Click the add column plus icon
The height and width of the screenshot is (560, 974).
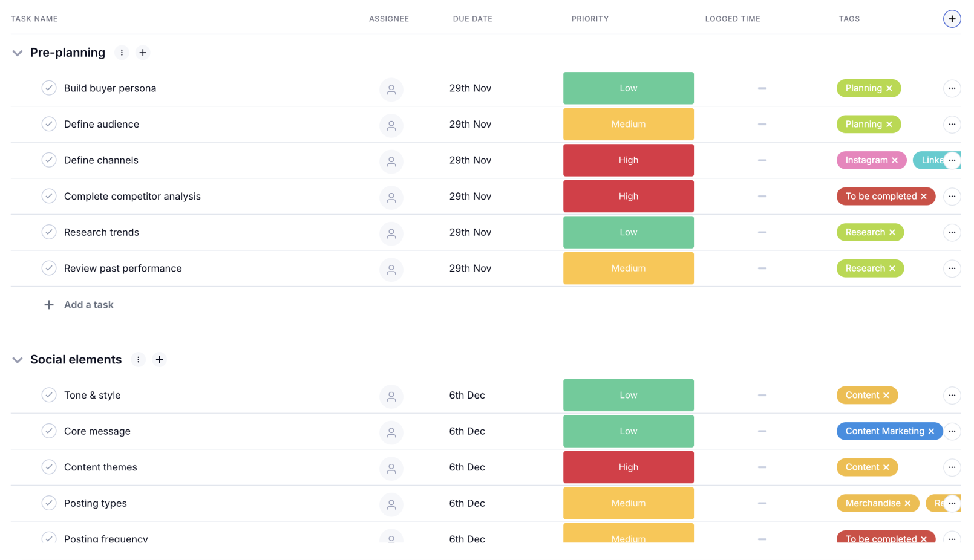coord(952,19)
